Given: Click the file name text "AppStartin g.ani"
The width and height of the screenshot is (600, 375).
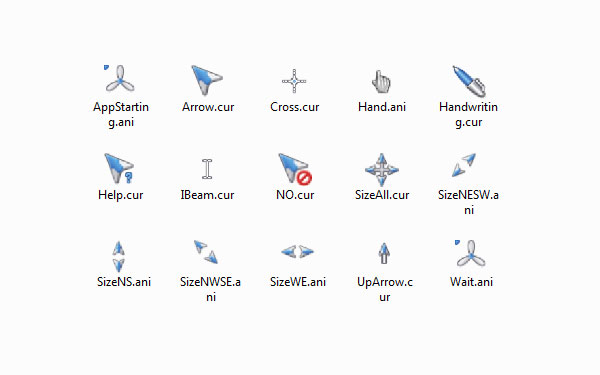Looking at the screenshot, I should click(121, 114).
